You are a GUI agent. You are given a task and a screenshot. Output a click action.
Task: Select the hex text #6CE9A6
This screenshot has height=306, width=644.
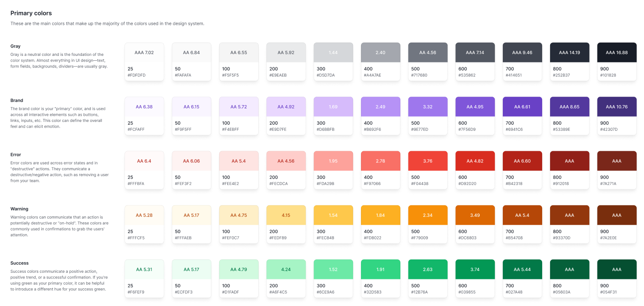pos(326,292)
